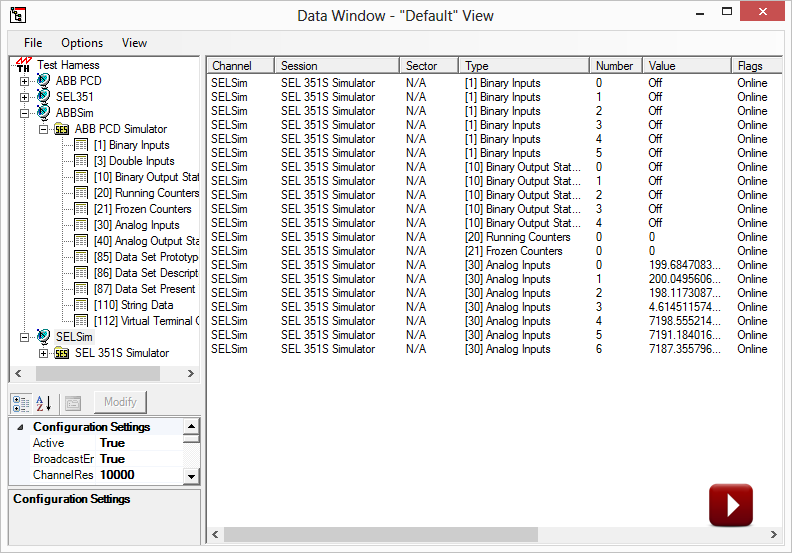Sort by the Channel column header
792x553 pixels.
point(240,66)
